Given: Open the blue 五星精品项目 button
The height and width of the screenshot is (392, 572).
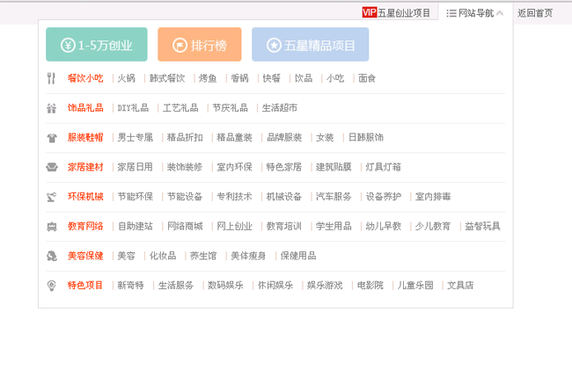Looking at the screenshot, I should click(x=311, y=45).
